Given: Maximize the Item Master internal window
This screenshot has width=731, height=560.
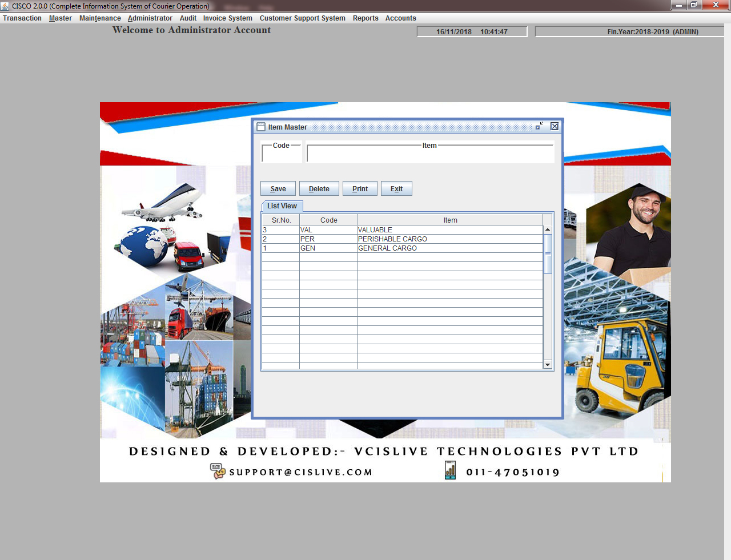Looking at the screenshot, I should pos(539,126).
